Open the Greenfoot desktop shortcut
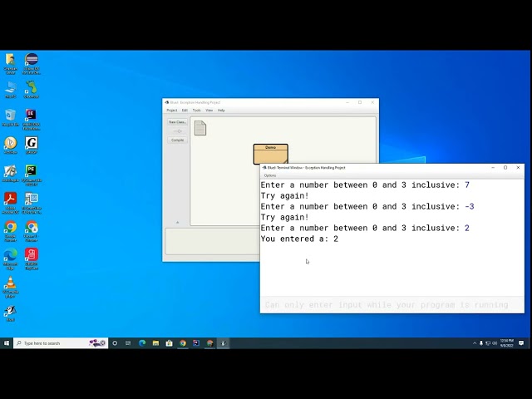 (x=32, y=90)
